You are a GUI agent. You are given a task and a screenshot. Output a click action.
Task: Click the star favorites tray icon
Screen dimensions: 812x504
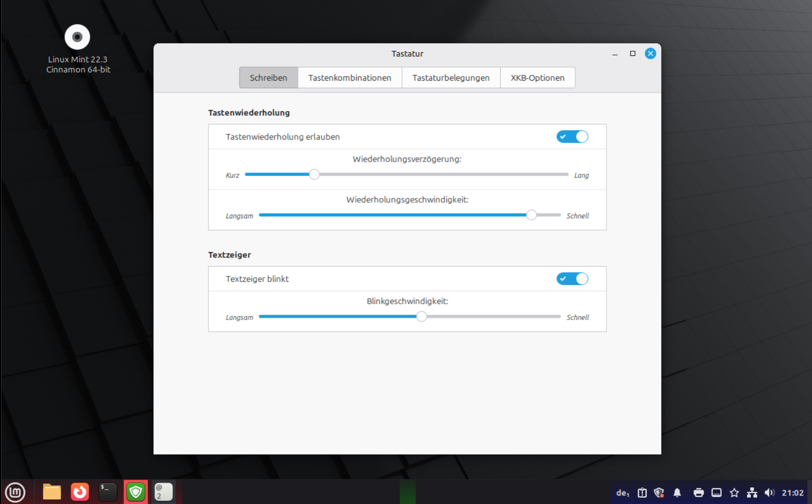[734, 493]
